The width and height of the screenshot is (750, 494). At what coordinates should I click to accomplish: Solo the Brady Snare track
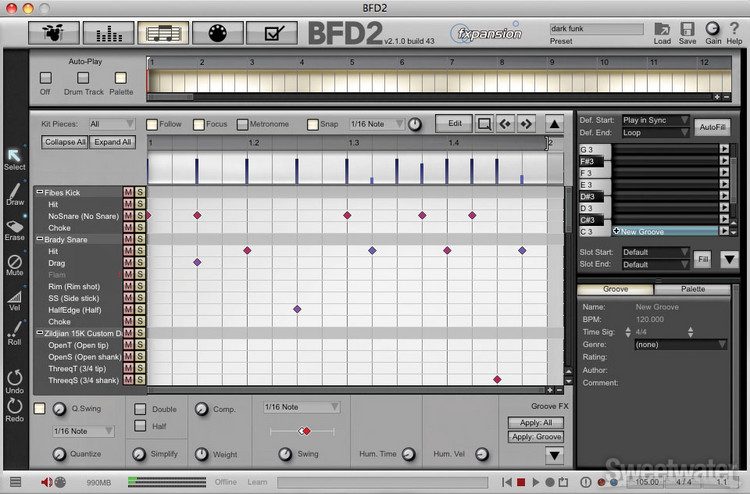(x=140, y=239)
